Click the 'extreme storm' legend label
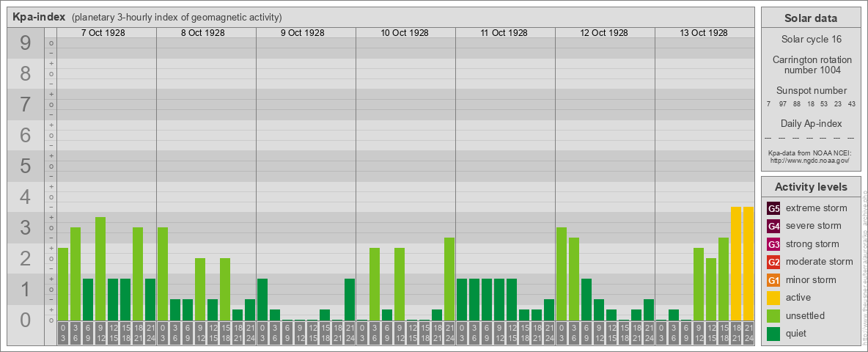Image resolution: width=868 pixels, height=352 pixels. pyautogui.click(x=817, y=208)
